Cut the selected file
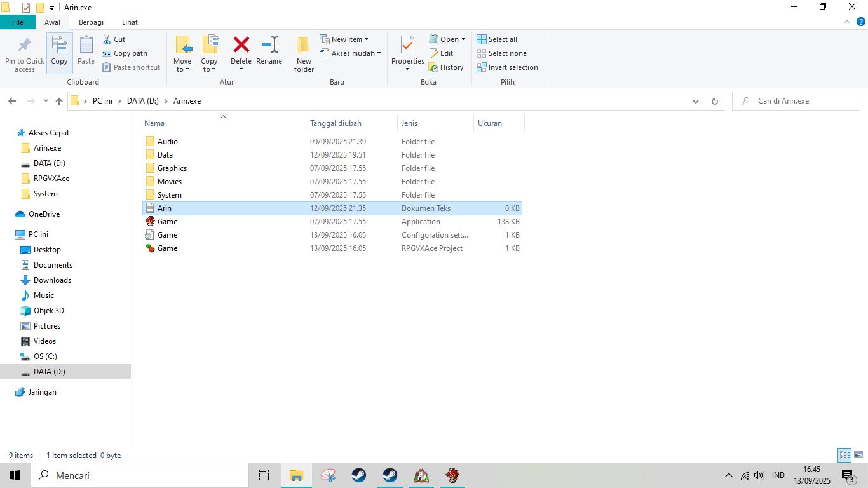The image size is (868, 488). [x=114, y=39]
